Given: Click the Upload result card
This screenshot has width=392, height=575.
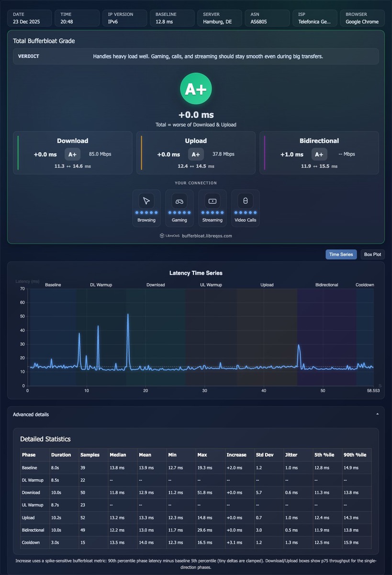Looking at the screenshot, I should [x=196, y=153].
